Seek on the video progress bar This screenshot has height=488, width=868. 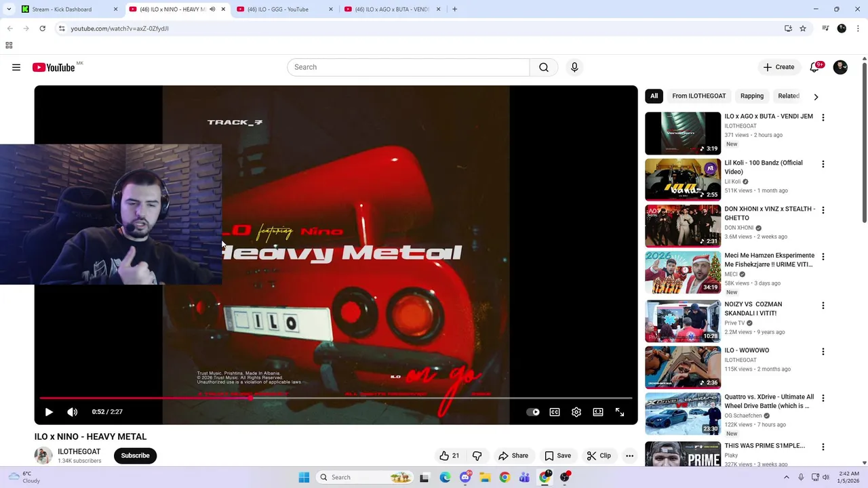pos(336,398)
